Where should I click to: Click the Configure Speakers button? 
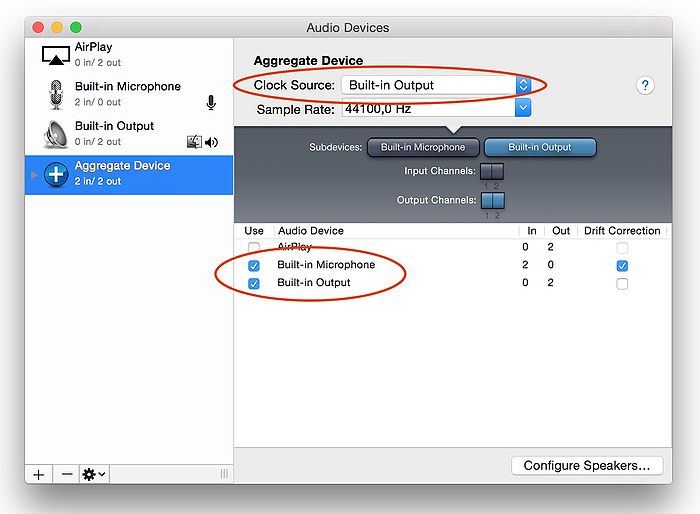586,465
